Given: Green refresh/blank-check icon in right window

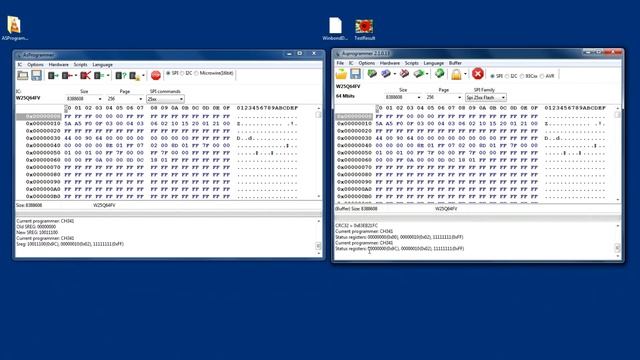Looking at the screenshot, I should click(440, 73).
